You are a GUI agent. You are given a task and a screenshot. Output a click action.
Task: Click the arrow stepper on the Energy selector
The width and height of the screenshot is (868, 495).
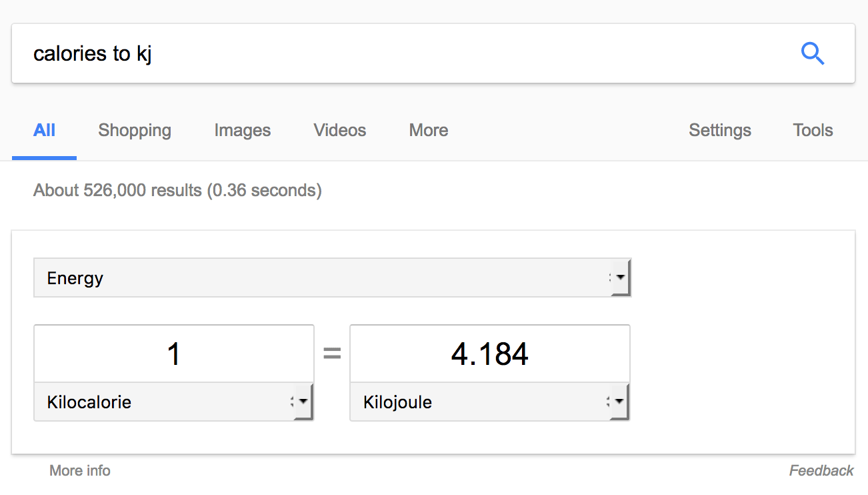click(x=620, y=278)
